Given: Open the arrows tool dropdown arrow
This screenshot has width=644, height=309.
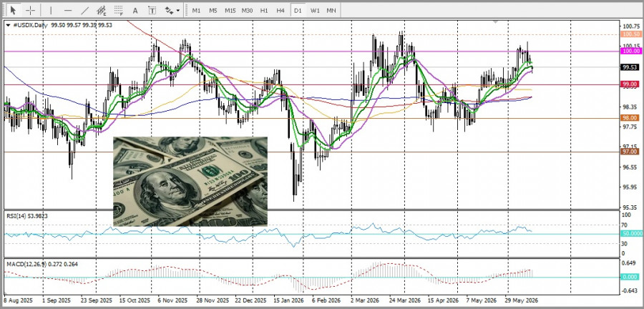Looking at the screenshot, I should [x=178, y=10].
